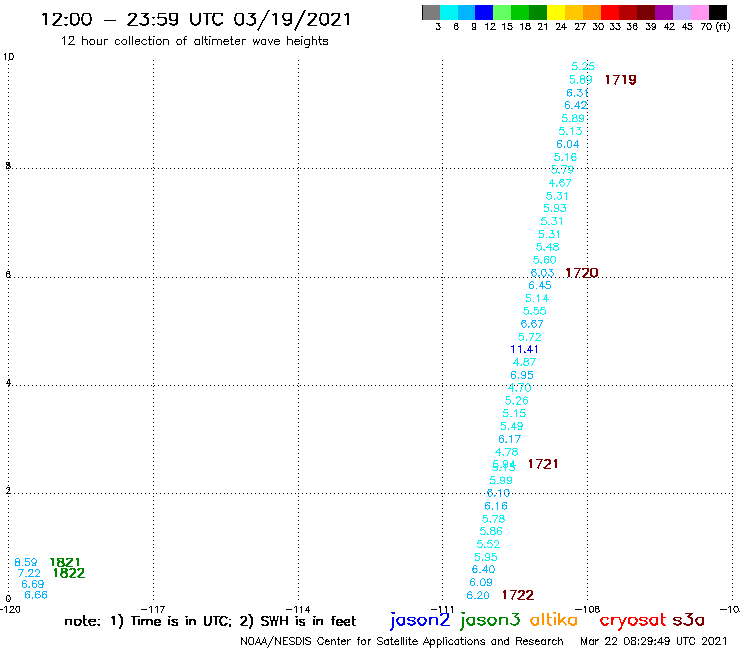740x650 pixels.
Task: Click the wave height value 7.22
Action: click(29, 573)
